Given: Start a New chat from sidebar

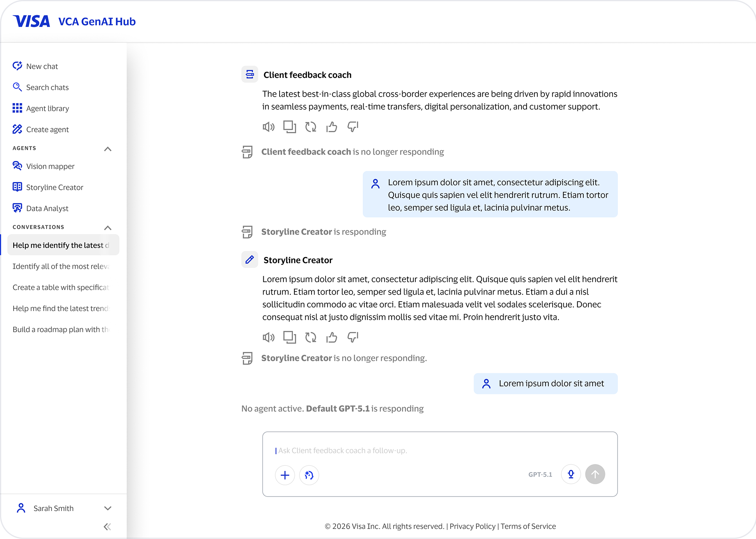Looking at the screenshot, I should coord(35,66).
